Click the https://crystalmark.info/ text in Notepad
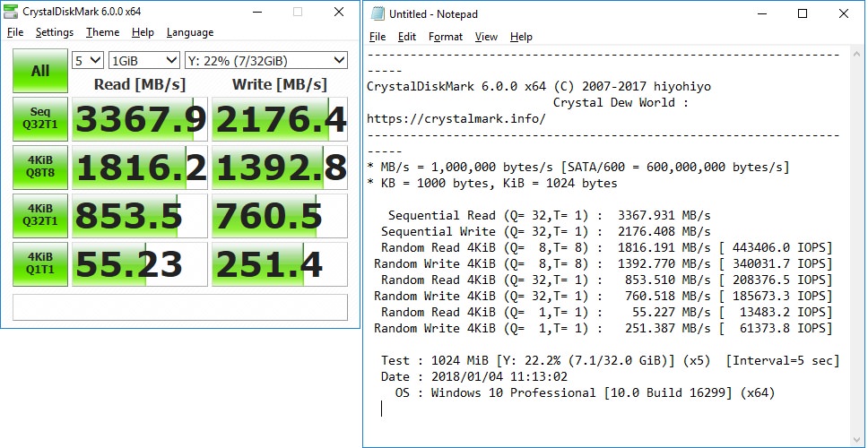The height and width of the screenshot is (448, 868). (456, 119)
